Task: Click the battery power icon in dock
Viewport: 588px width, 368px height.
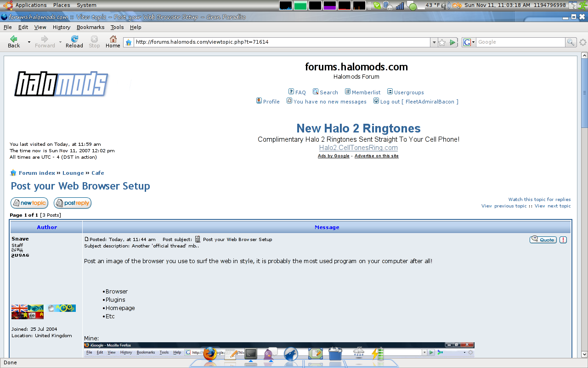Action: tap(378, 354)
